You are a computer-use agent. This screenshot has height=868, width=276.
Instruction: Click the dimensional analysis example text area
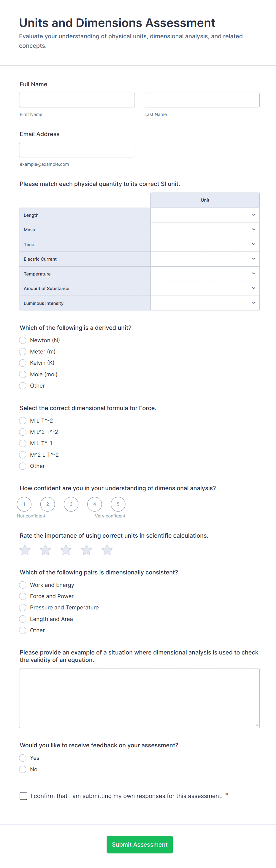coord(139,698)
